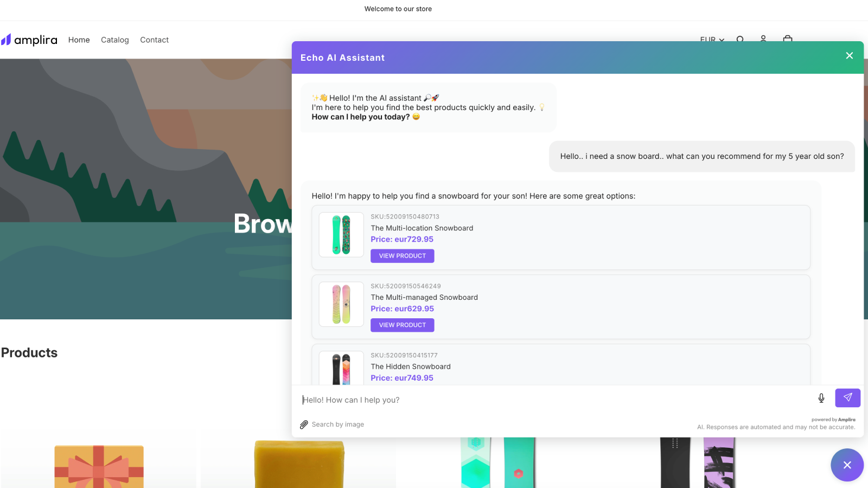Click the black and purple snowboard product image

pyautogui.click(x=697, y=463)
